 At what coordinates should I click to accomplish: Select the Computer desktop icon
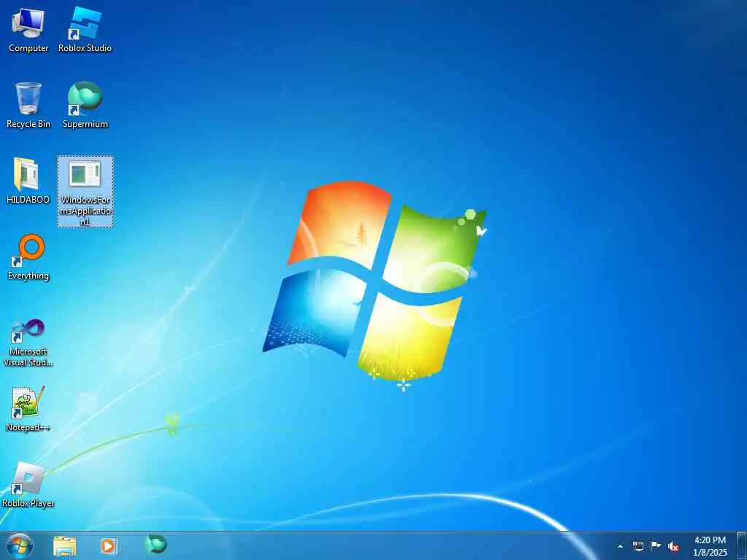(x=28, y=29)
